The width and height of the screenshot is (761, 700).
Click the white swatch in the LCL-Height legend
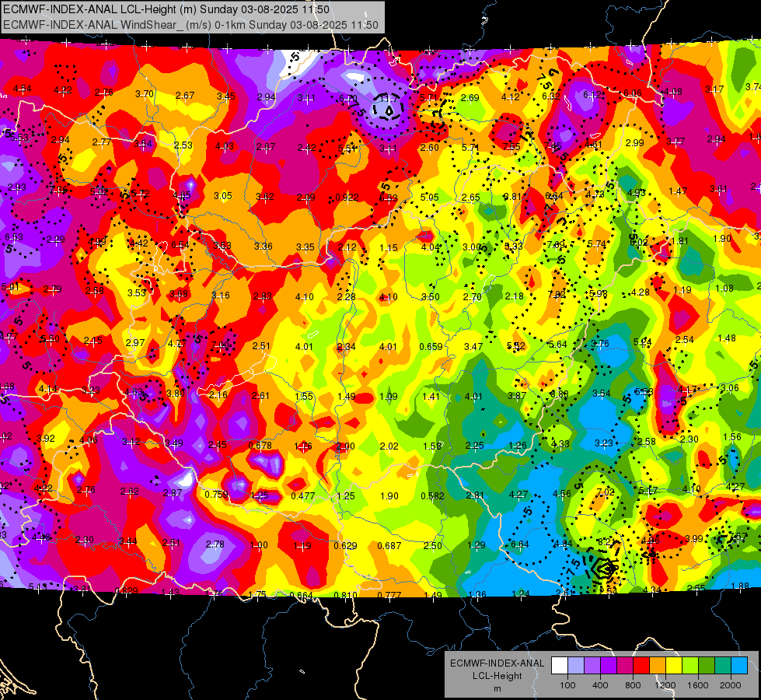click(560, 666)
